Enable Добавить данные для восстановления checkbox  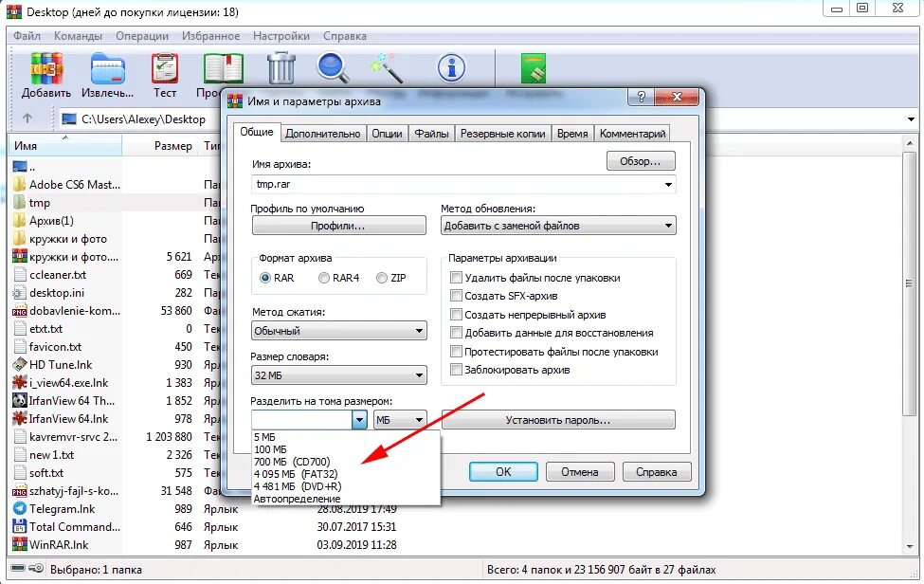[x=456, y=333]
